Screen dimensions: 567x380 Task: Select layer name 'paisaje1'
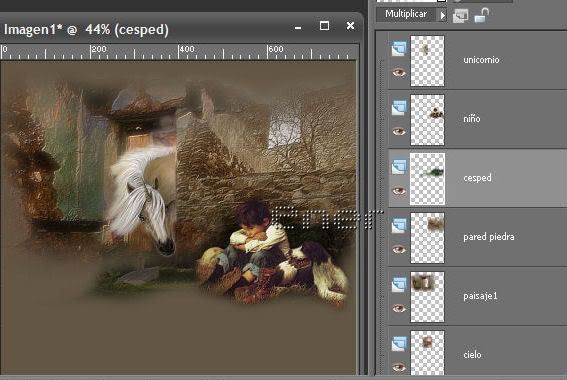[x=480, y=296]
